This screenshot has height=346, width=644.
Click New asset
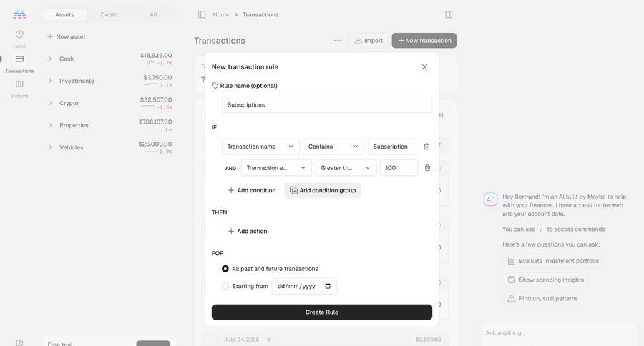click(x=66, y=36)
